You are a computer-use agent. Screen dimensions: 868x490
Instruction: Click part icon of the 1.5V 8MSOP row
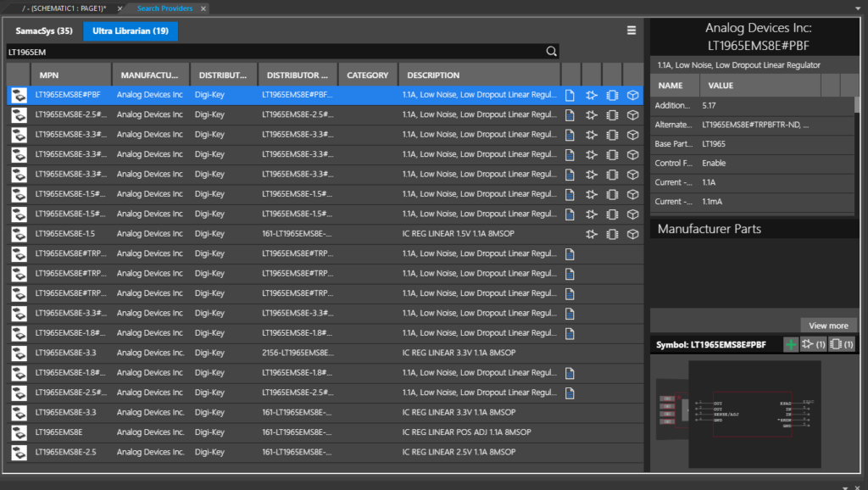click(x=19, y=234)
